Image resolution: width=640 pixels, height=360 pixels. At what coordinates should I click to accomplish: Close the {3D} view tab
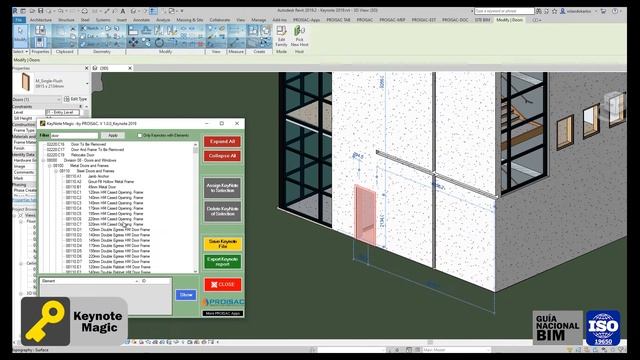coord(130,68)
